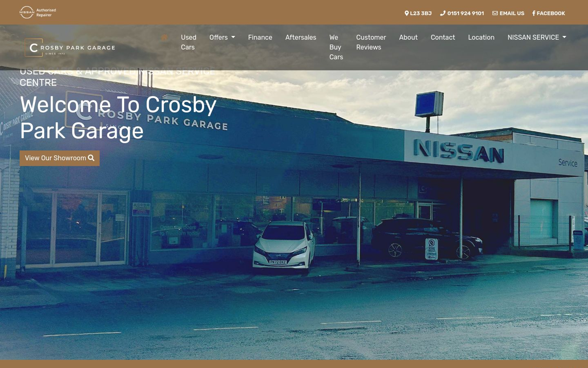Expand the Offers dropdown menu
This screenshot has height=368, width=588.
click(x=222, y=37)
